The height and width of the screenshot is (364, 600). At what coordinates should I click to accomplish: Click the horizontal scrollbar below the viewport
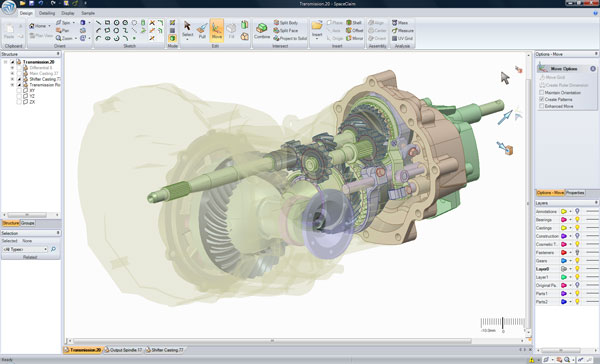pos(272,340)
